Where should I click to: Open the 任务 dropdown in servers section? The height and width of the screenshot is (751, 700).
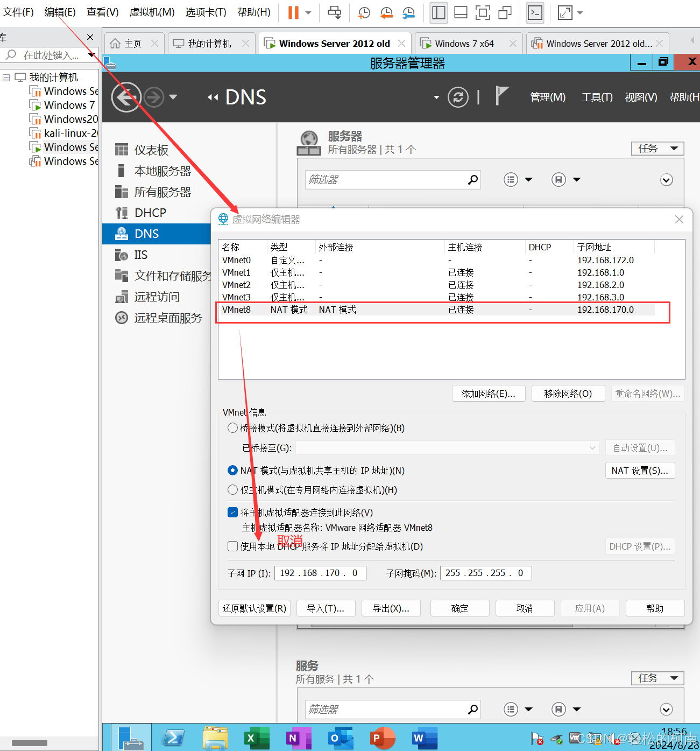click(x=657, y=149)
